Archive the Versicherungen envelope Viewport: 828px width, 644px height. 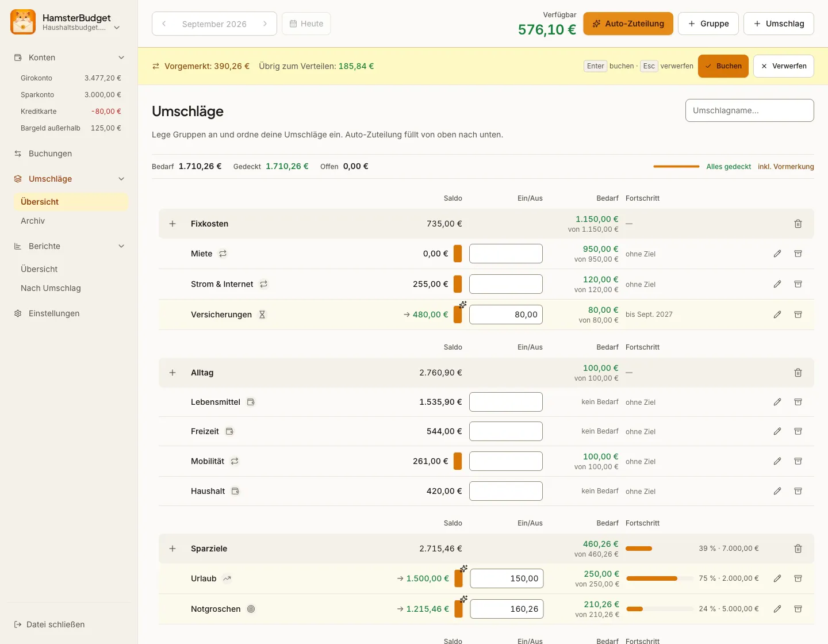(x=798, y=315)
